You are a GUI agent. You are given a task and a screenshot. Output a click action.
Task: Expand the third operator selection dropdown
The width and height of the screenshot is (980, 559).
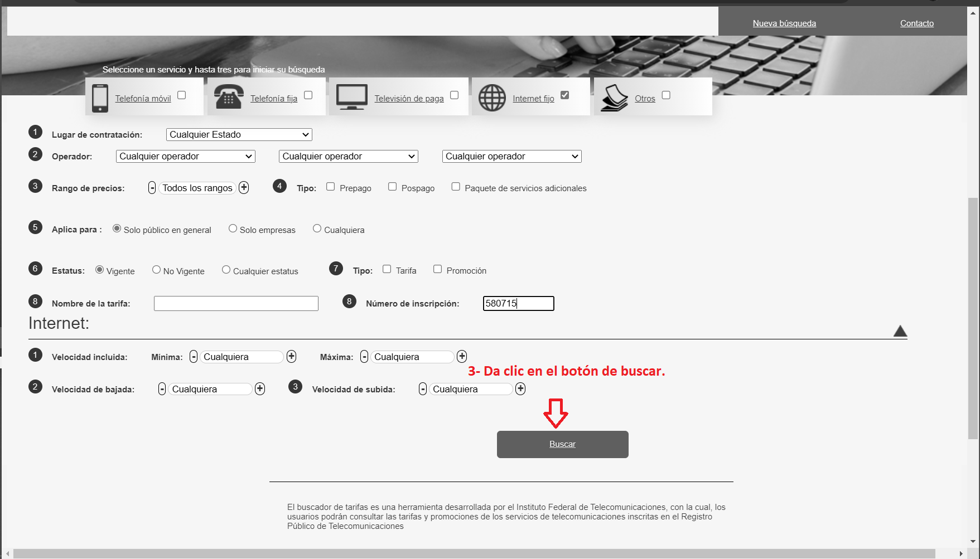[511, 156]
